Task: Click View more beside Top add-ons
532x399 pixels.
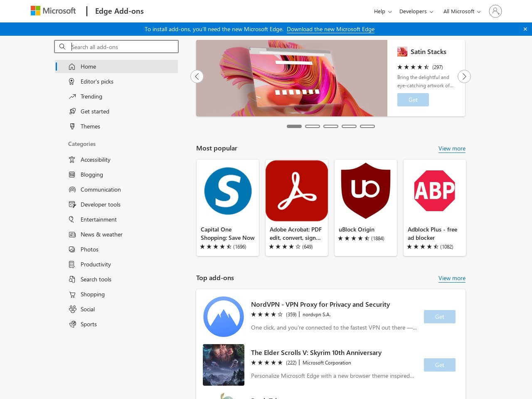Action: click(x=452, y=278)
